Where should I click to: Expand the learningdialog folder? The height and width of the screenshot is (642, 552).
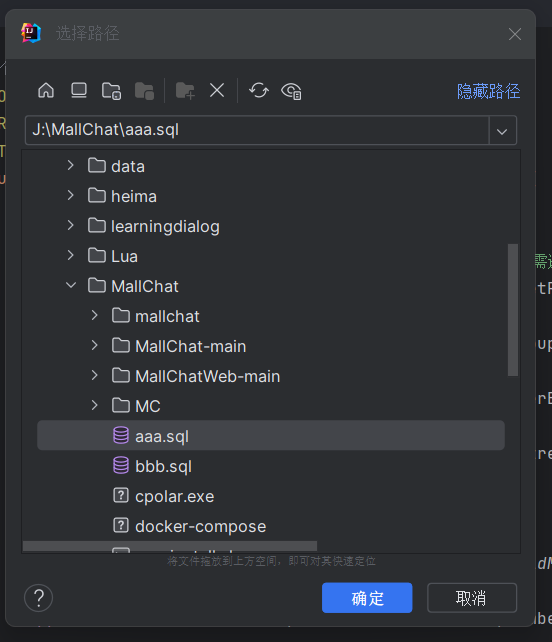[71, 226]
